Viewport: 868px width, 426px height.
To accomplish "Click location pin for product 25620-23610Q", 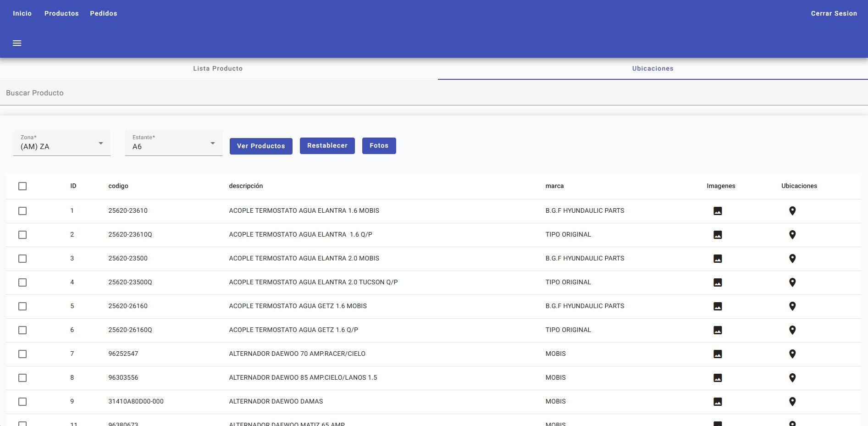I will tap(792, 235).
